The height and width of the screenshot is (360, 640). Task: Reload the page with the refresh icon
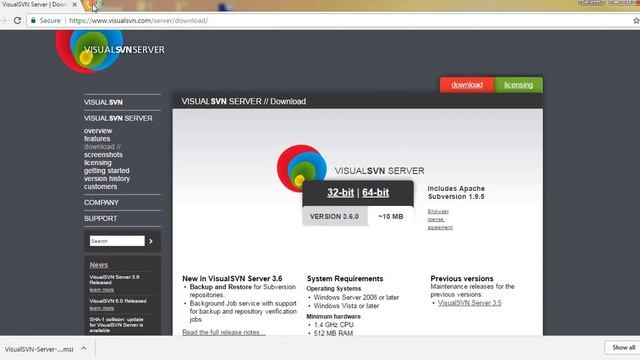[x=17, y=20]
